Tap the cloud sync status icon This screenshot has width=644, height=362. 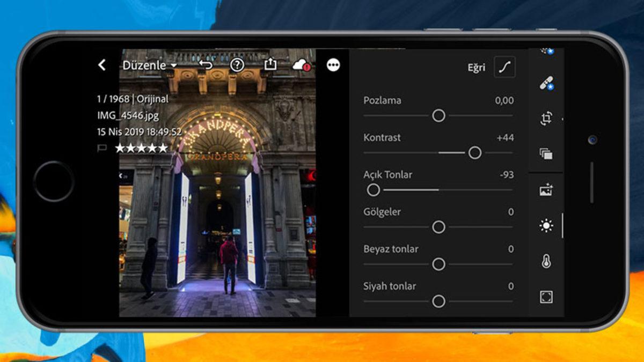pos(301,65)
